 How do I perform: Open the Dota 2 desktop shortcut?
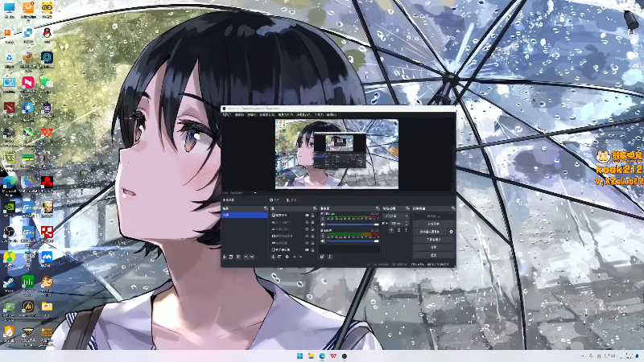[9, 109]
